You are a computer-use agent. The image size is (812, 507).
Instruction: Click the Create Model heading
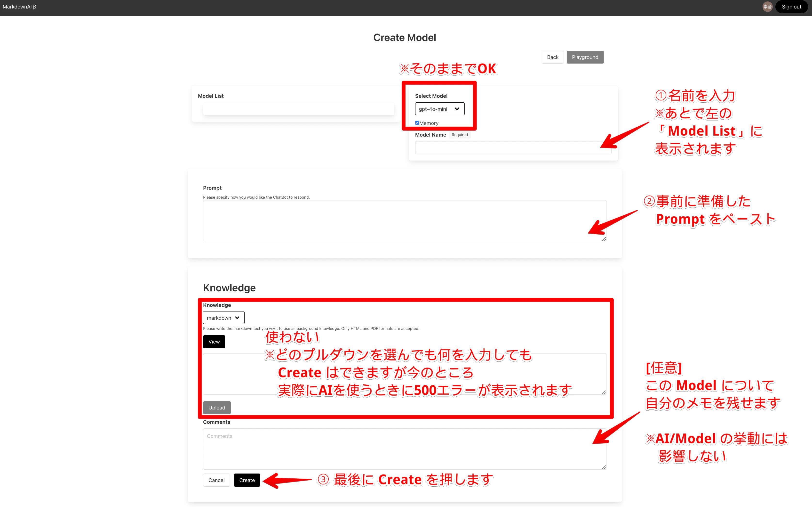click(x=405, y=38)
